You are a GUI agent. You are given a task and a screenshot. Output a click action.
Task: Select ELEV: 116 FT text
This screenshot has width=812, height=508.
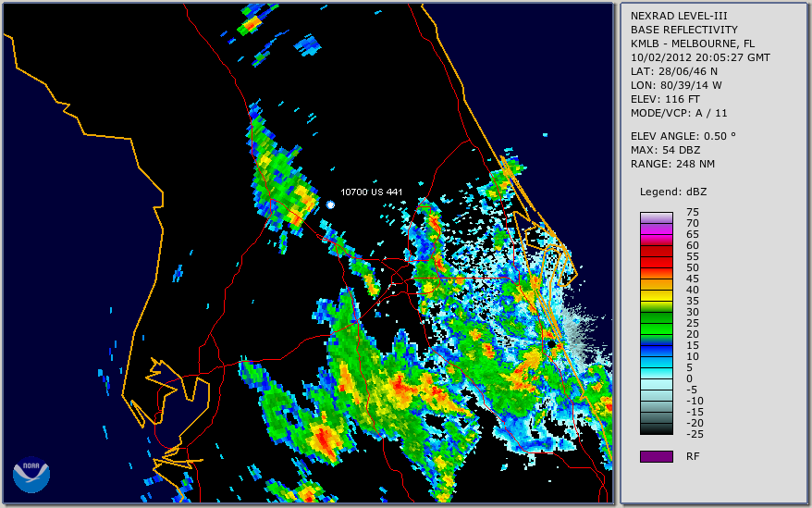(665, 99)
